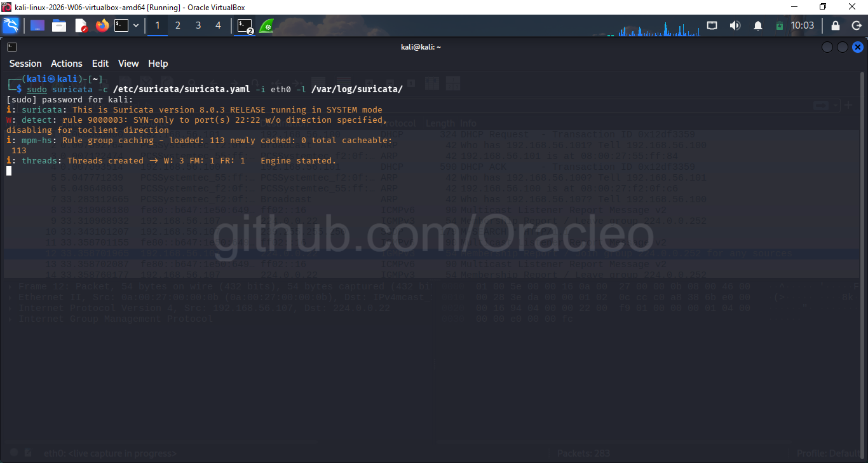Switch to workspace 2
Viewport: 868px width, 463px height.
pos(178,25)
